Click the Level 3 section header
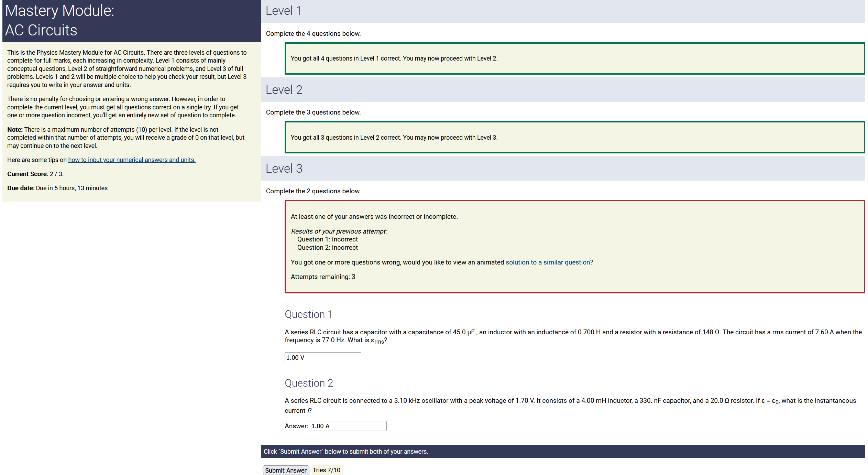Viewport: 868px width, 475px height. (x=284, y=169)
